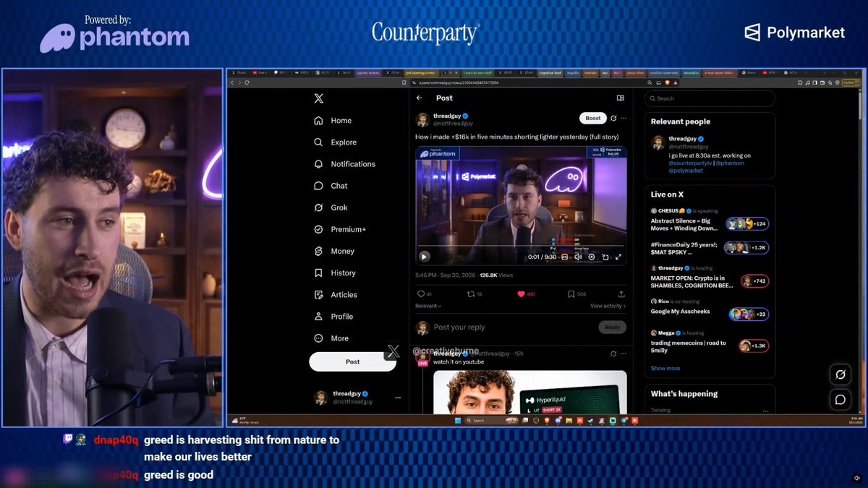
Task: Play the embedded post video
Action: tap(425, 257)
